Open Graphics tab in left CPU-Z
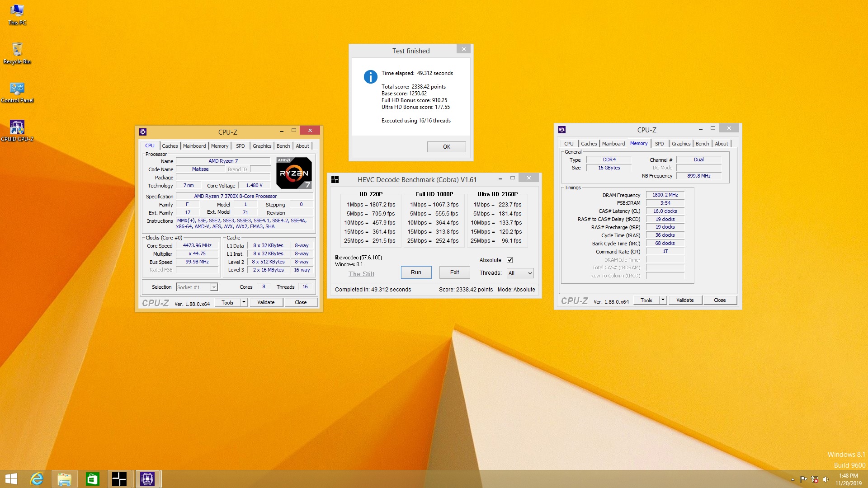This screenshot has height=488, width=868. click(262, 146)
